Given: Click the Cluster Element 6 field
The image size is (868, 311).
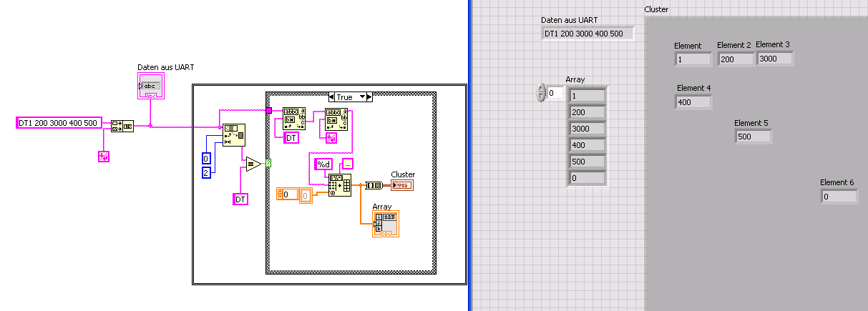Looking at the screenshot, I should point(839,196).
